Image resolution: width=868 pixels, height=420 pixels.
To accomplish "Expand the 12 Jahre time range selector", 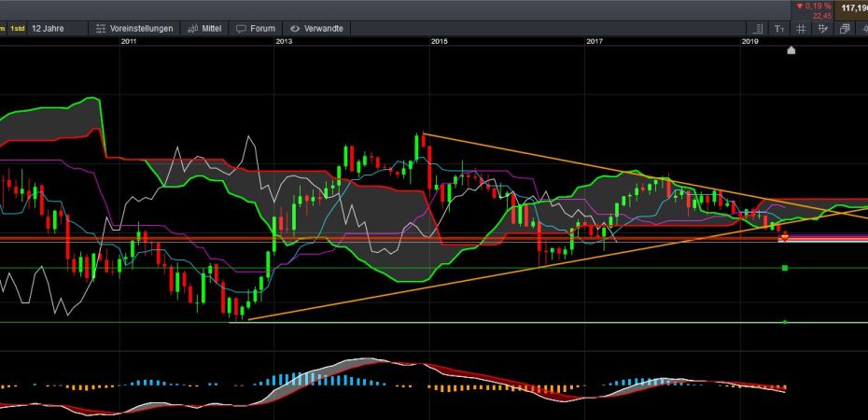I will (x=49, y=29).
